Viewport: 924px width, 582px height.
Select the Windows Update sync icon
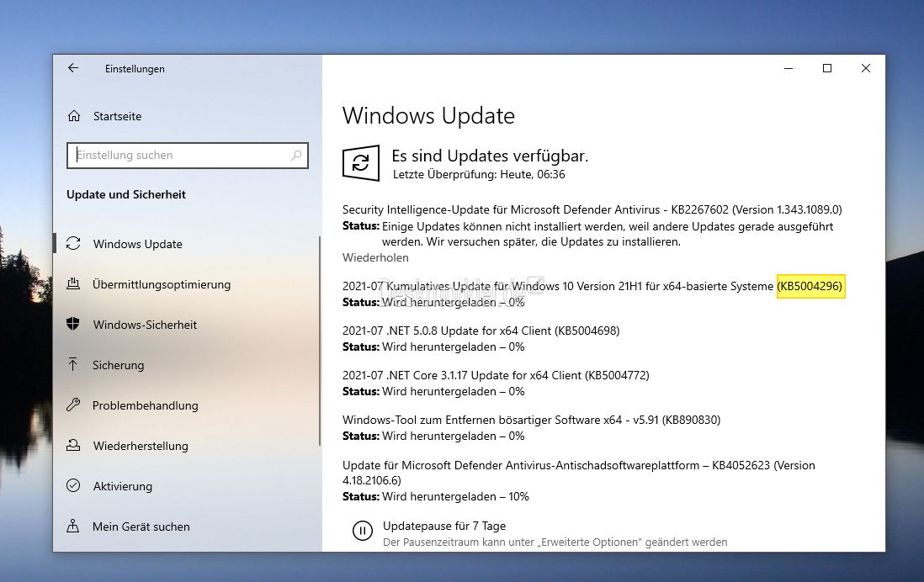click(x=73, y=243)
